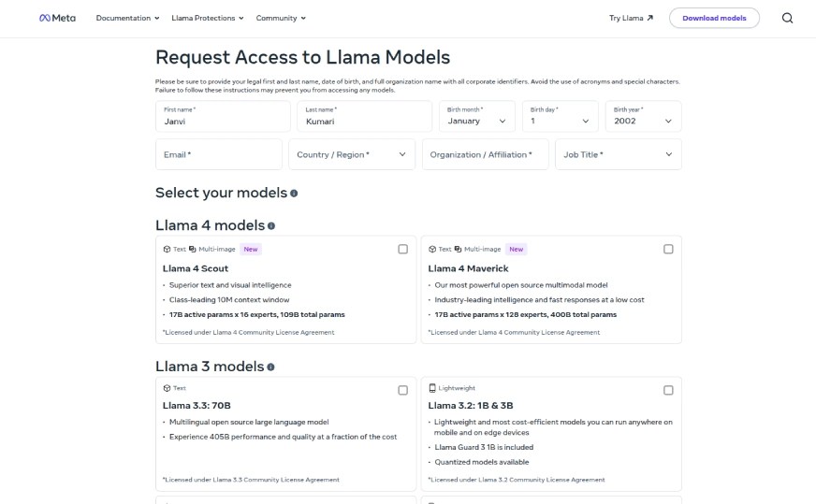Open the Birth month dropdown
This screenshot has height=504, width=816.
click(x=476, y=116)
